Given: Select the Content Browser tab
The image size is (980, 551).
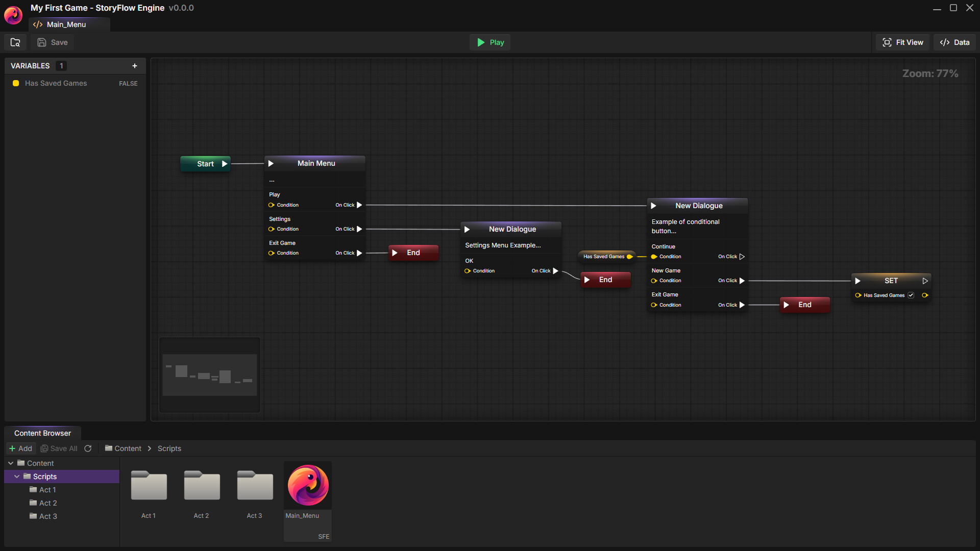Looking at the screenshot, I should pos(42,433).
